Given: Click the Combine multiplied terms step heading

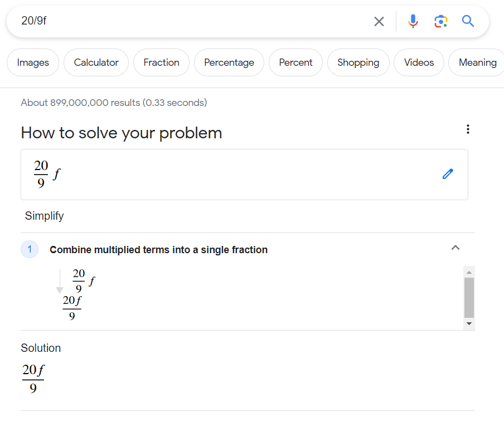Looking at the screenshot, I should click(158, 250).
